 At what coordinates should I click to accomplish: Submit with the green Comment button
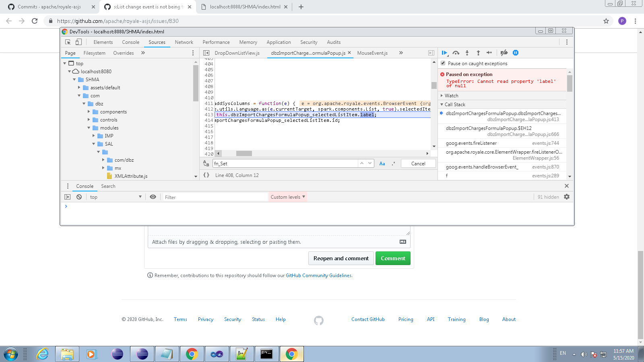[x=393, y=258]
